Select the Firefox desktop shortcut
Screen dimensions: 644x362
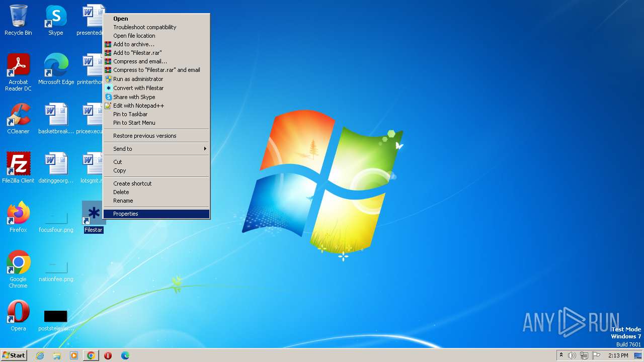pyautogui.click(x=18, y=217)
